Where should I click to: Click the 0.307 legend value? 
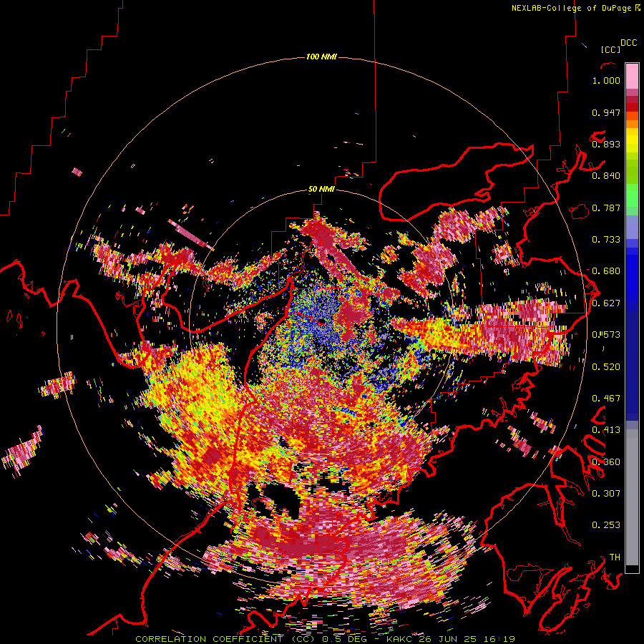click(x=606, y=493)
